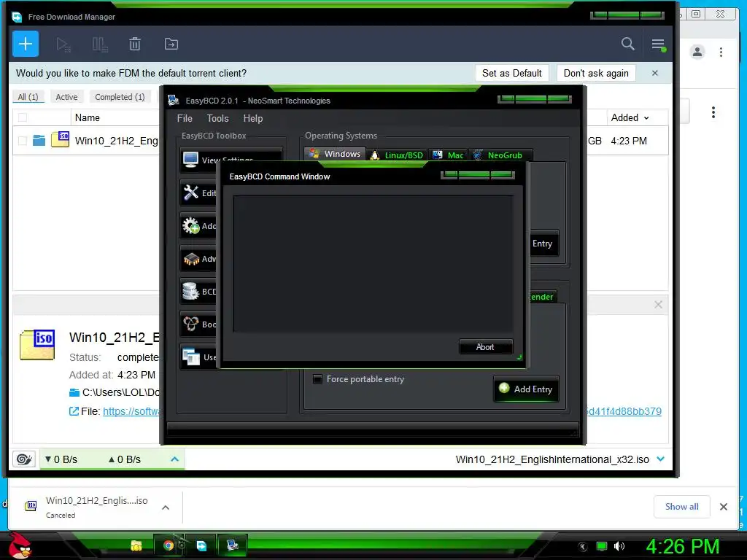Screen dimensions: 747x560
Task: Click Don't ask again button
Action: [x=596, y=73]
